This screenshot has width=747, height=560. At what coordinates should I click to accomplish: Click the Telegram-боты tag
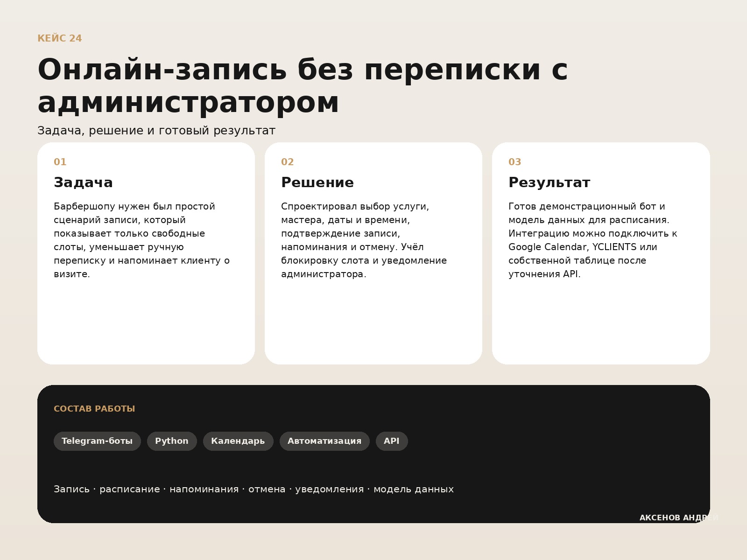(97, 441)
